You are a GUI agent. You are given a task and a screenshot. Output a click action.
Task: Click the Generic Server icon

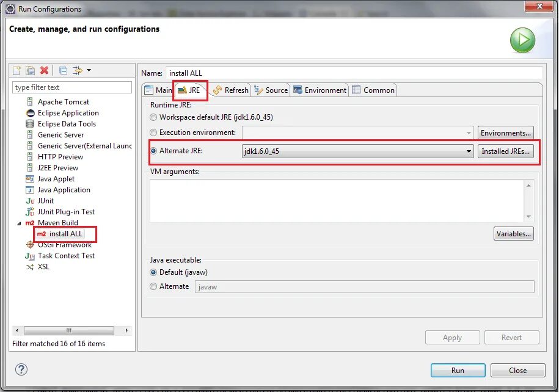pos(31,135)
